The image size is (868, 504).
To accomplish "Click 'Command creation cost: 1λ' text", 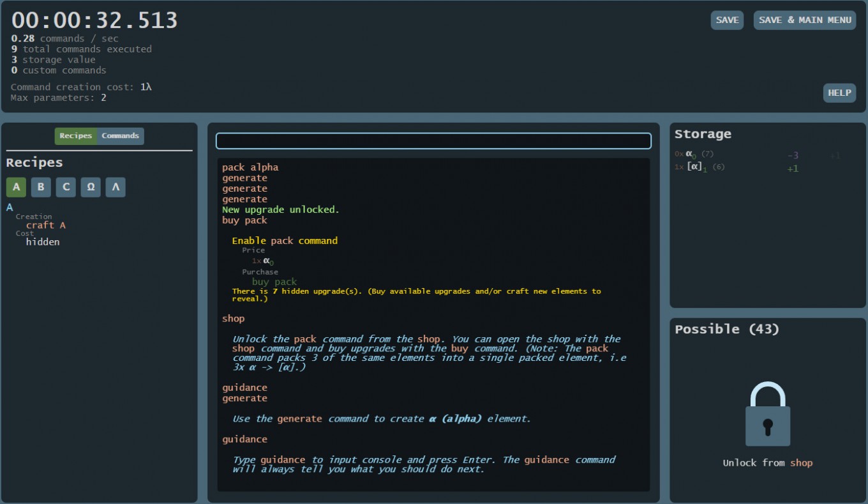I will pyautogui.click(x=81, y=87).
